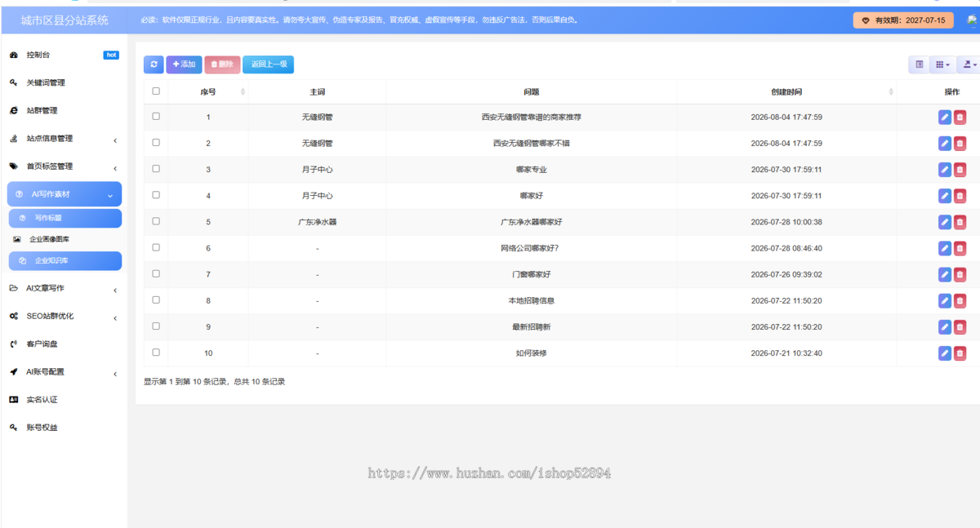This screenshot has height=528, width=980.
Task: Edit the 广东净水器哪家好 row
Action: (945, 222)
